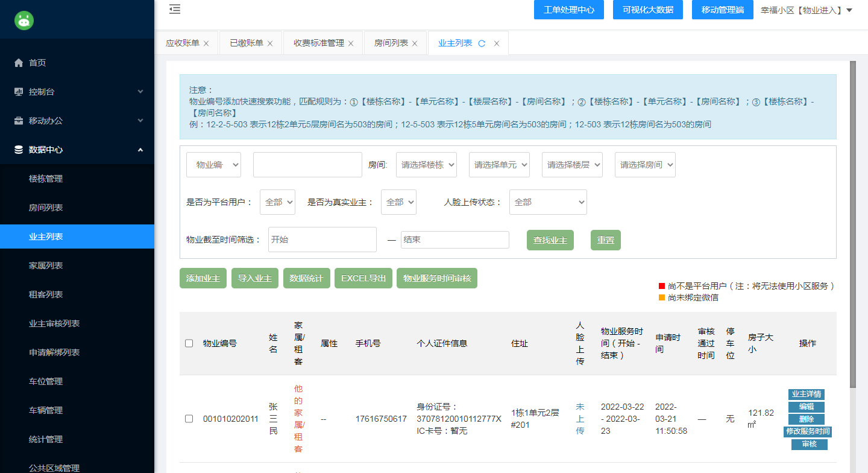Close the 收费标准管理 tab

pyautogui.click(x=351, y=43)
